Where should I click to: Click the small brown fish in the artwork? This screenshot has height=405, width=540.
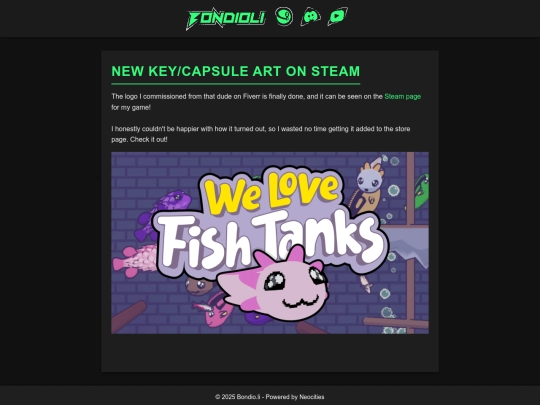click(x=200, y=286)
